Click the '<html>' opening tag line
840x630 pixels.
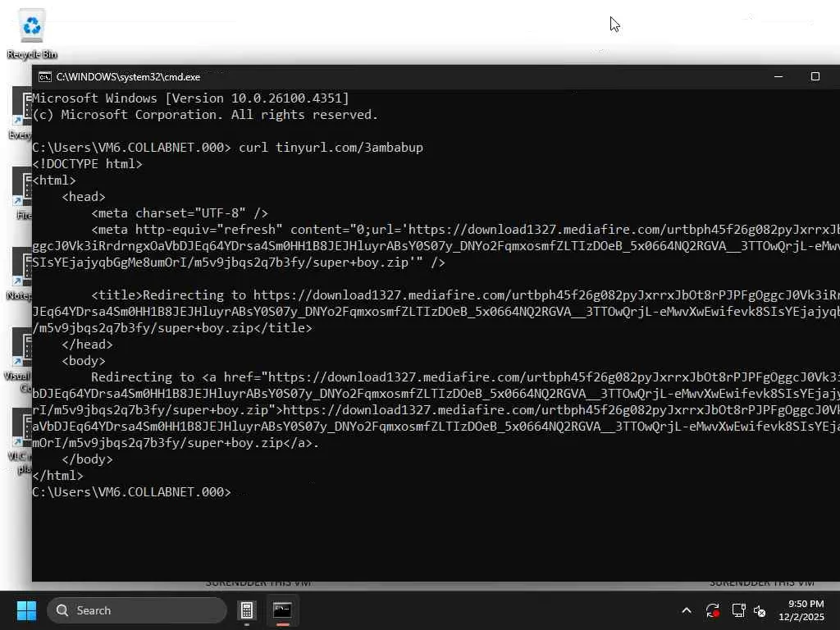[x=54, y=180]
